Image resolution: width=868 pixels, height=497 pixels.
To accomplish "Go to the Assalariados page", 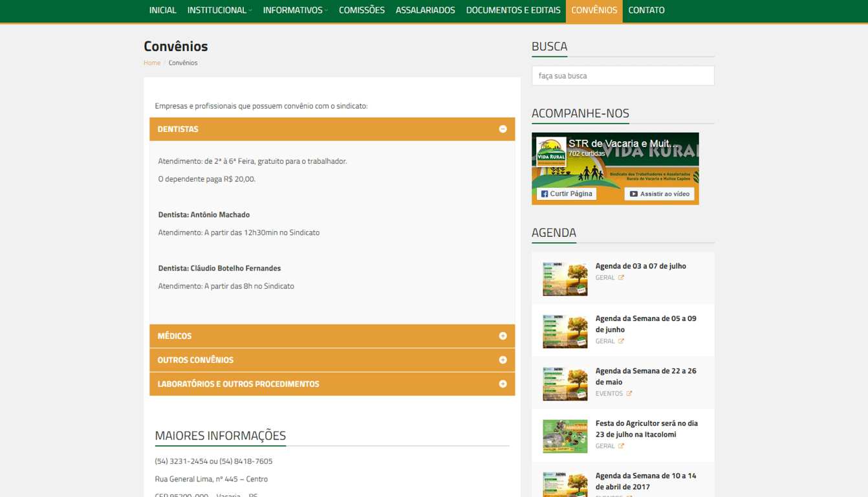I will pos(425,10).
